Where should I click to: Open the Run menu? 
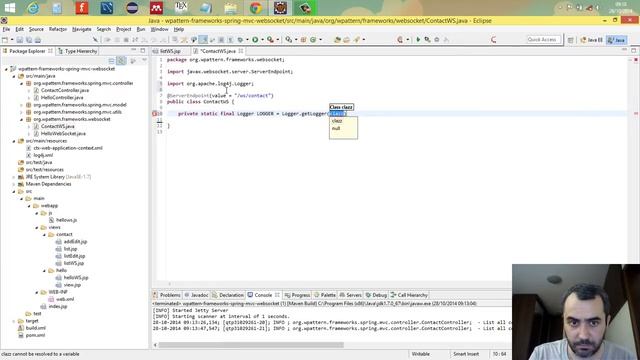click(x=141, y=29)
